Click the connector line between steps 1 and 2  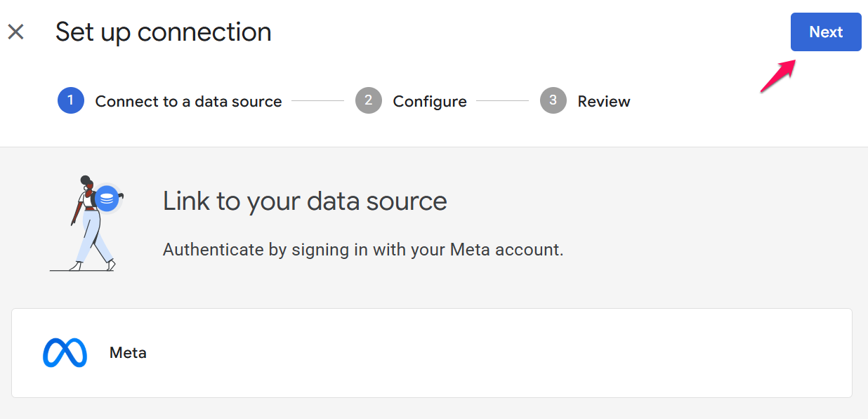317,101
